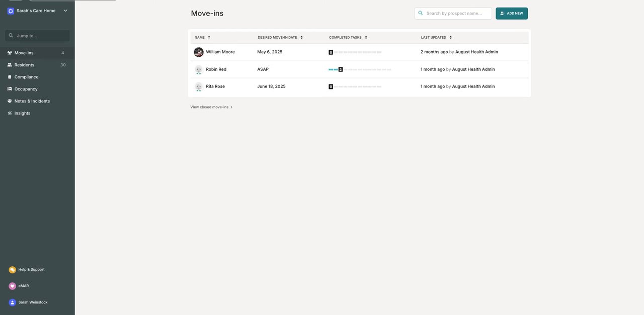644x315 pixels.
Task: Click Sarah Weinstock's profile avatar icon
Action: (13, 302)
